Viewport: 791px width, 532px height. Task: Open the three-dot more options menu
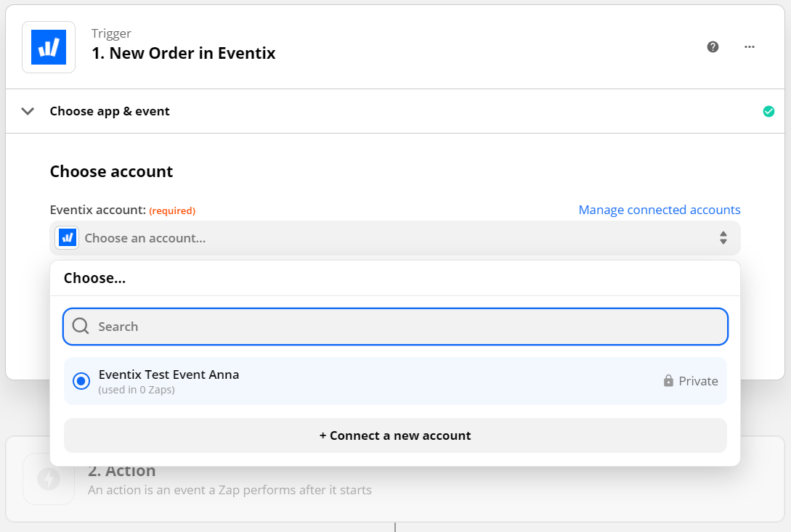click(749, 47)
